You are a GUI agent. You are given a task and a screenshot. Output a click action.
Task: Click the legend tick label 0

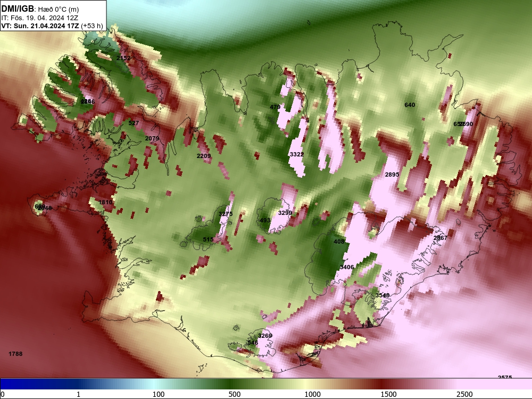pyautogui.click(x=3, y=394)
